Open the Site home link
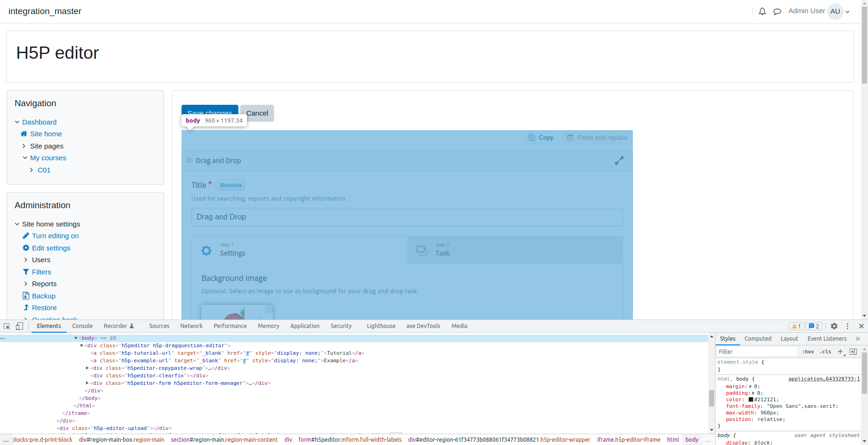This screenshot has width=868, height=445. (x=46, y=134)
